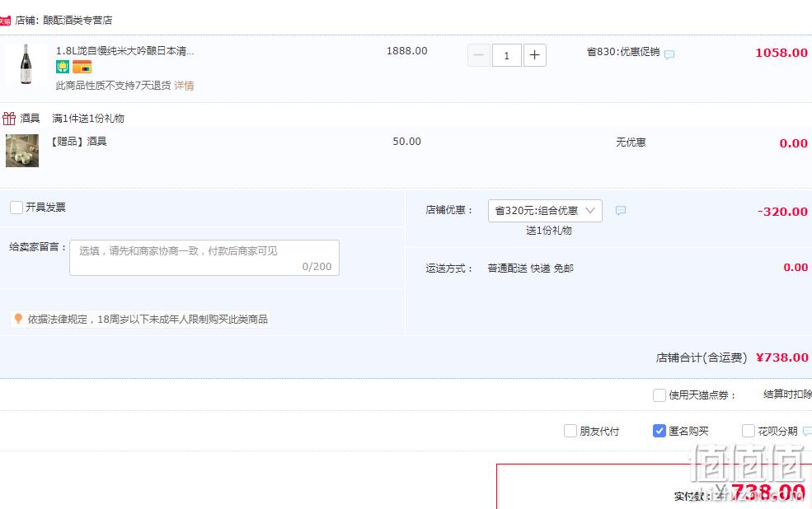Click the gift price 50.00

click(406, 141)
